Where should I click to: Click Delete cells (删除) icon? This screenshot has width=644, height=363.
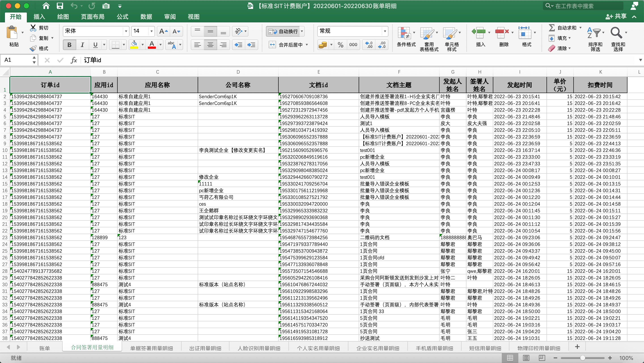502,32
